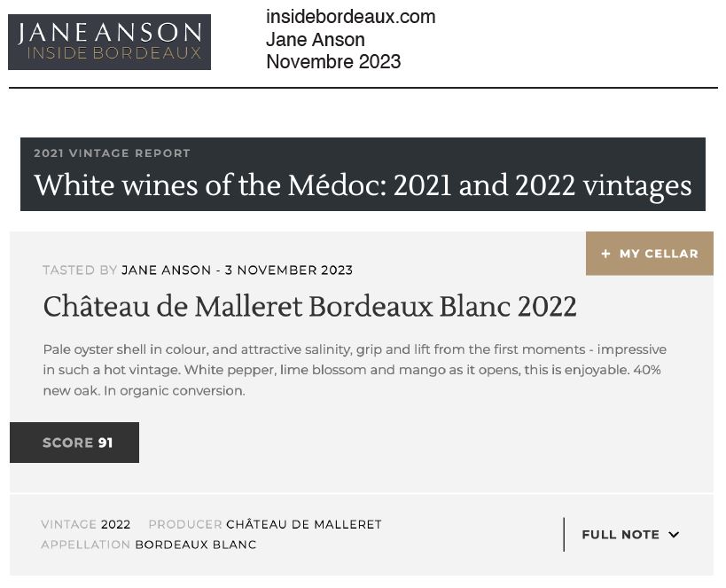Click the Jane Anson header byline

[316, 39]
